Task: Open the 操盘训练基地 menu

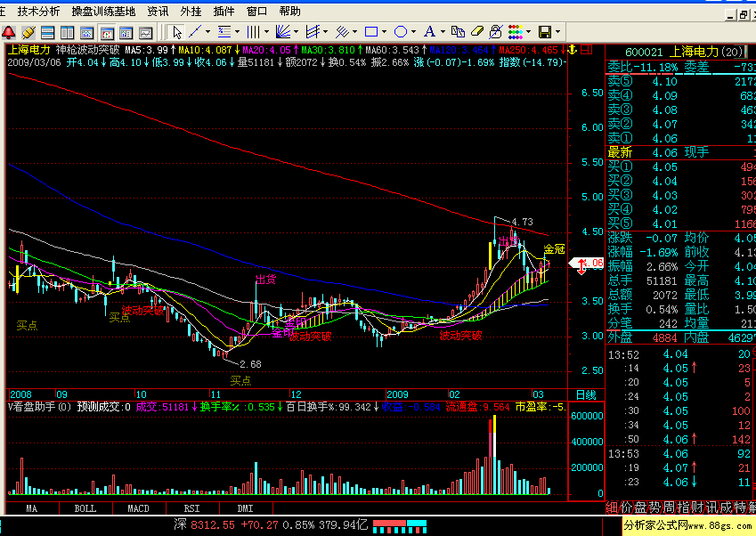Action: coord(103,11)
